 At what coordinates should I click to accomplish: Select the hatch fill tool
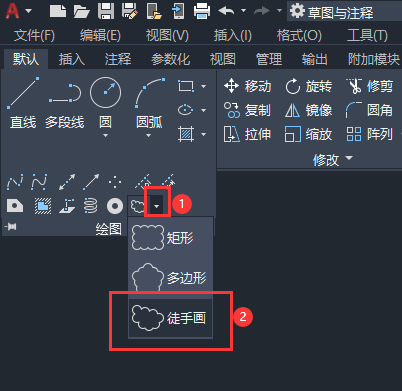point(186,134)
